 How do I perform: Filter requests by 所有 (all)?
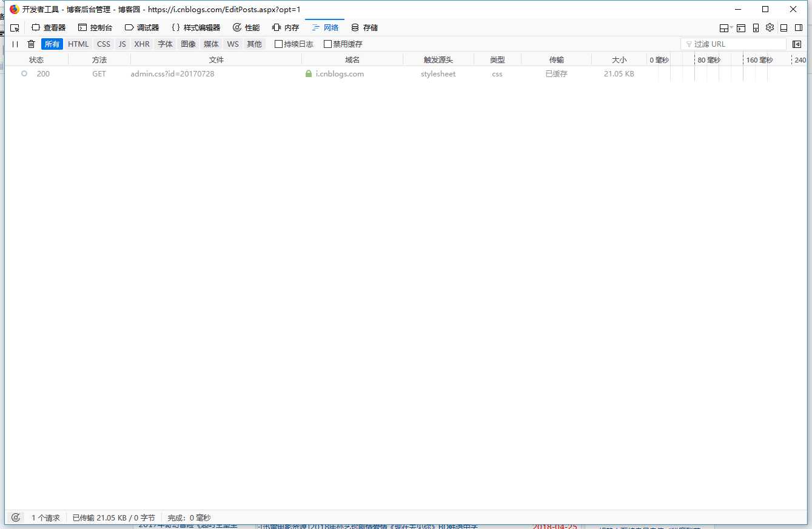point(52,44)
